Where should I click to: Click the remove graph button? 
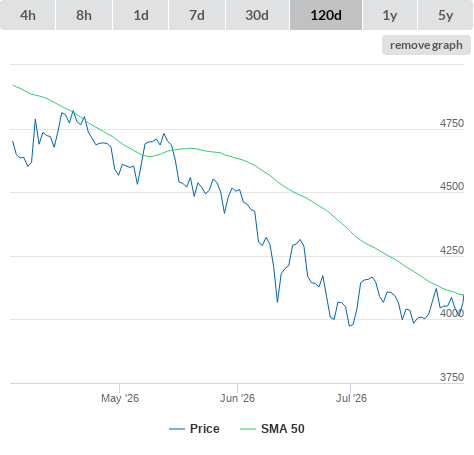coord(426,45)
